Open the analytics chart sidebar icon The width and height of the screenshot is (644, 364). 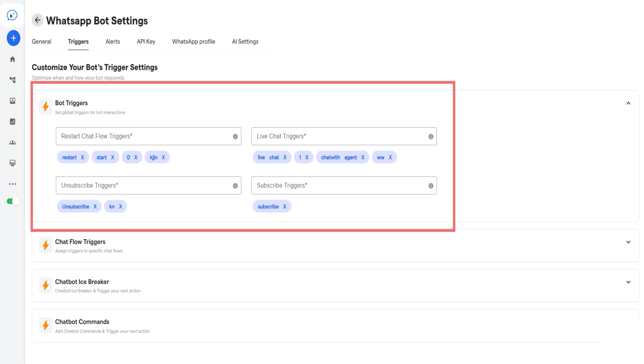point(12,122)
